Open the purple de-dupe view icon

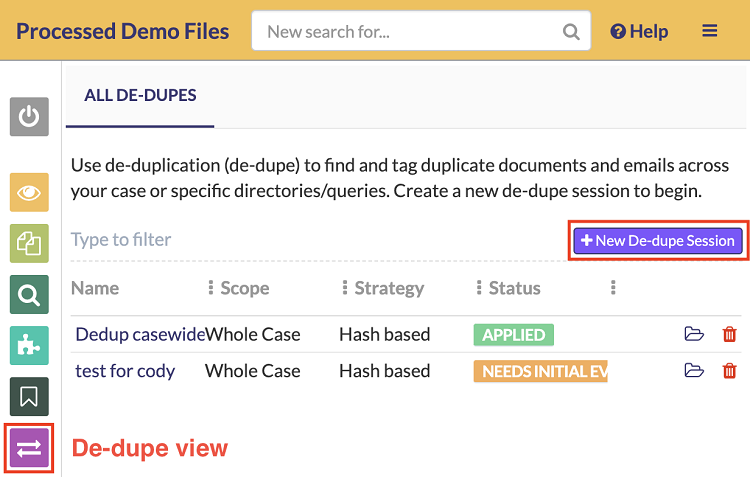(x=29, y=448)
